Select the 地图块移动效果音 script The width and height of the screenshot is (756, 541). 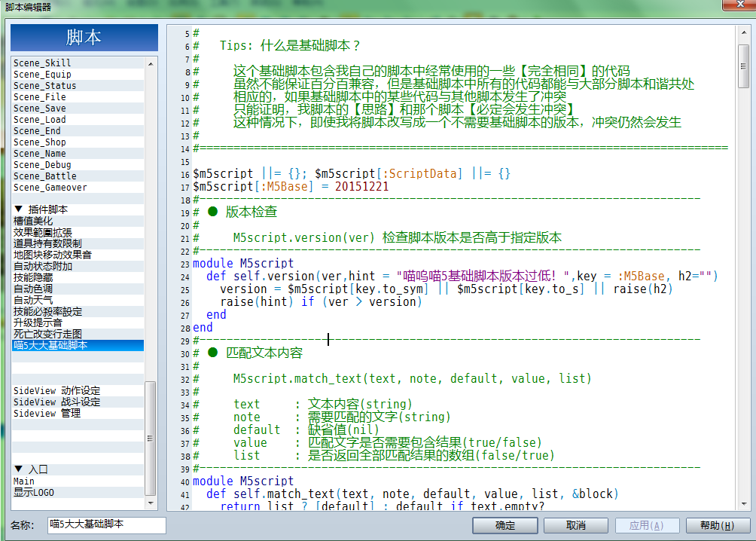point(78,255)
